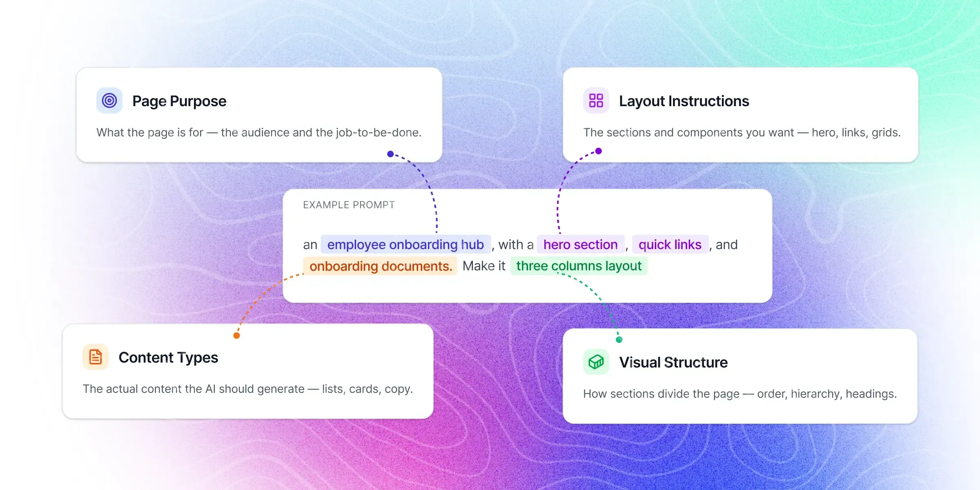Click the Page Purpose target icon
This screenshot has height=490, width=980.
point(109,100)
